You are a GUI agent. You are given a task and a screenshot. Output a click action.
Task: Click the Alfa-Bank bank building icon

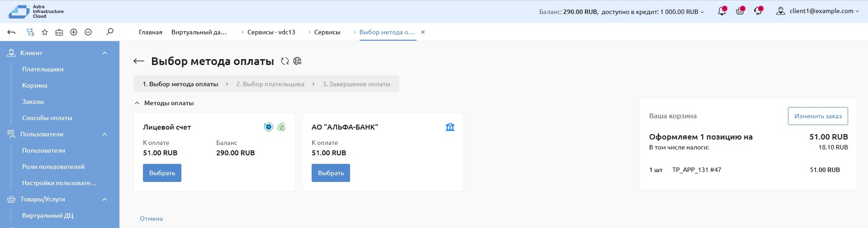coord(450,127)
